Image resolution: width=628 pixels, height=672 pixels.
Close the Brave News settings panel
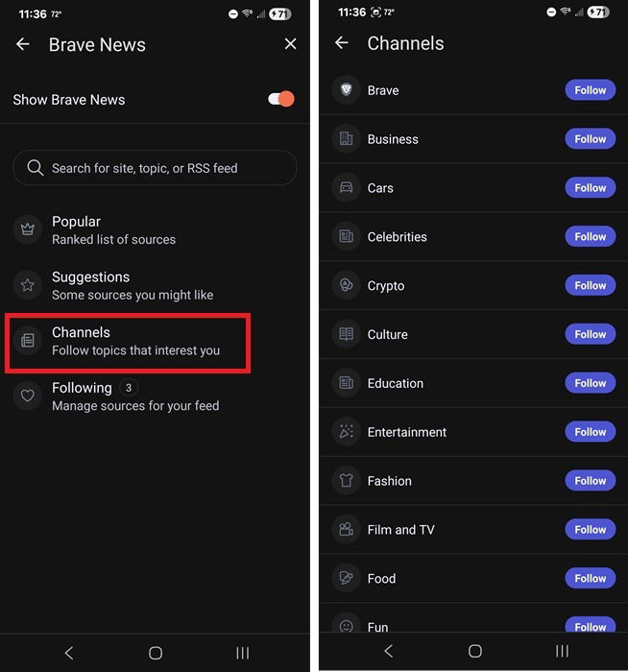(290, 44)
